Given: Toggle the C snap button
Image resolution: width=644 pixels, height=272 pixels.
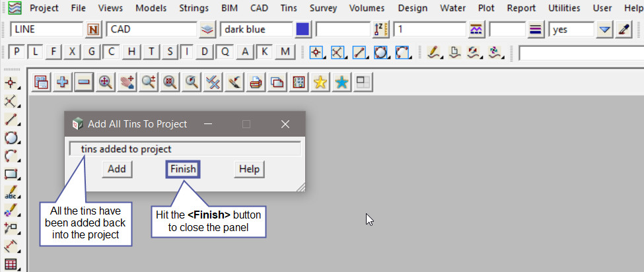Looking at the screenshot, I should [x=111, y=51].
